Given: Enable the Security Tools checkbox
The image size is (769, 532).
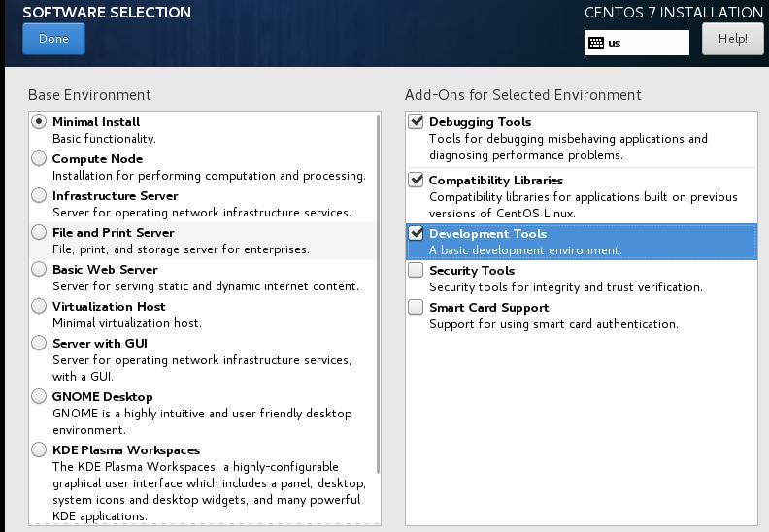Looking at the screenshot, I should pyautogui.click(x=417, y=271).
